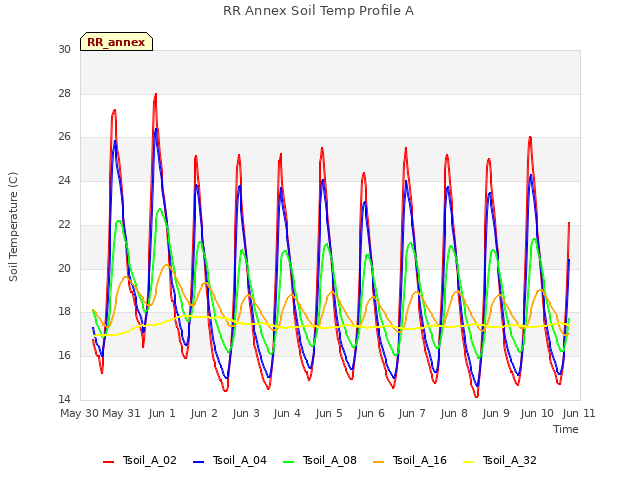Viewport: 640px width, 480px height.
Task: Click the green curve peak near Jun 1
Action: pyautogui.click(x=160, y=209)
